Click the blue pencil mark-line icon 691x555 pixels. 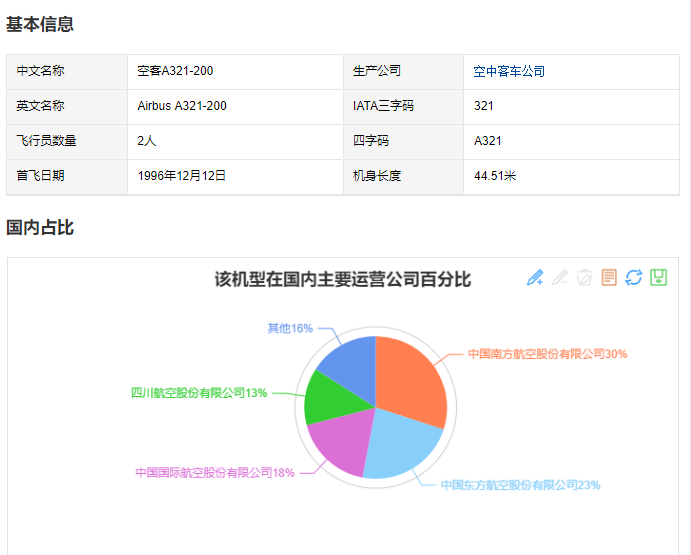click(x=535, y=278)
